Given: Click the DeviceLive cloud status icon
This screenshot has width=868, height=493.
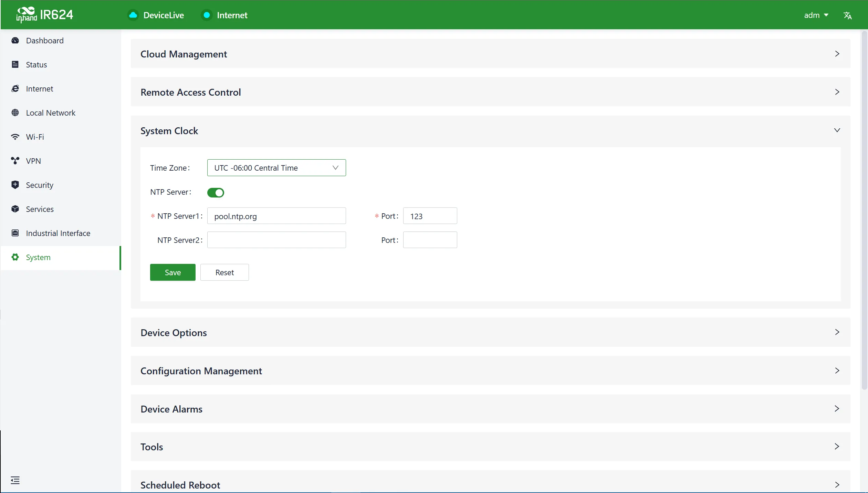Looking at the screenshot, I should point(133,15).
